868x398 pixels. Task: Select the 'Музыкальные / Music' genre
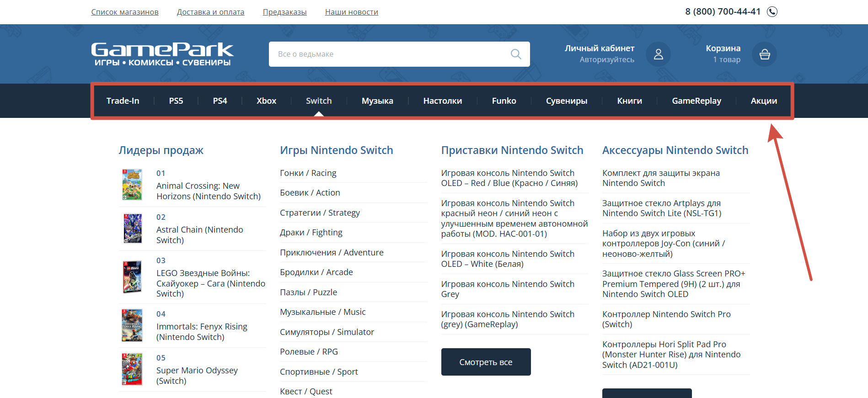323,312
